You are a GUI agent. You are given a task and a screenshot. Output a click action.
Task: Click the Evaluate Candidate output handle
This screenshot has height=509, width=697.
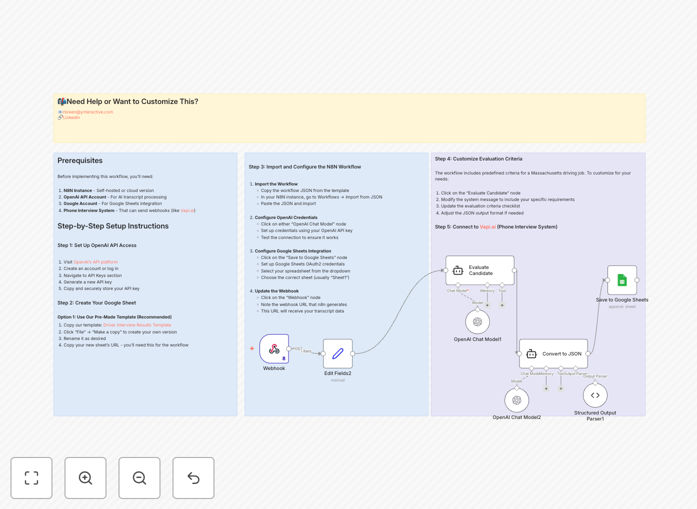(514, 270)
